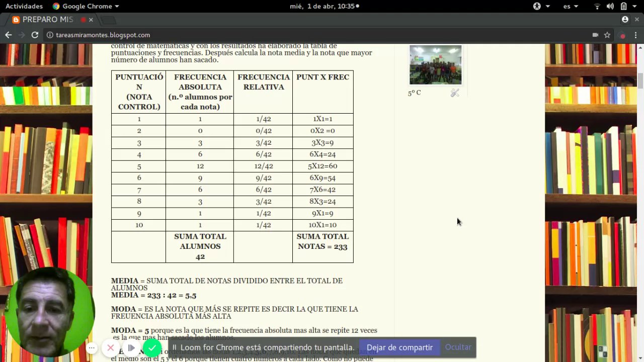Click the page vertical scrollbar thumb
The width and height of the screenshot is (644, 362).
coord(640,80)
